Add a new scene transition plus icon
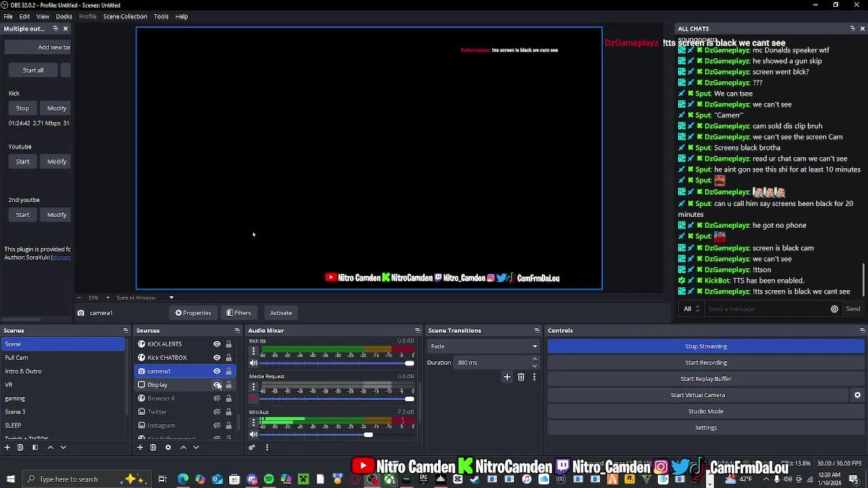 point(507,377)
